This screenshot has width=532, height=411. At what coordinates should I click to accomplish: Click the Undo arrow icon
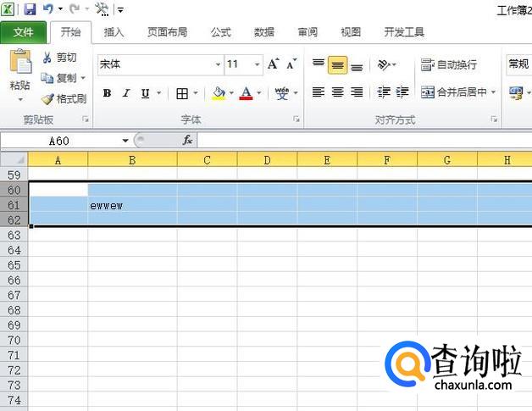pos(48,9)
